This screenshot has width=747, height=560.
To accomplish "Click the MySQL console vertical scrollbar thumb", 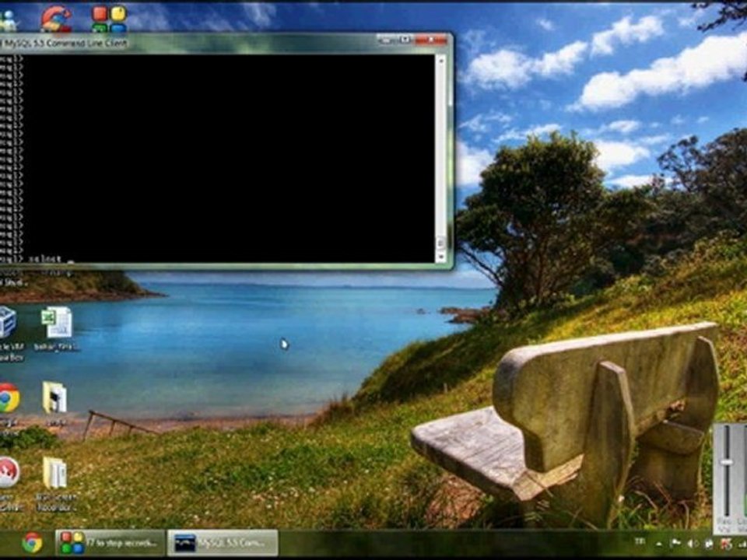I will pos(440,242).
